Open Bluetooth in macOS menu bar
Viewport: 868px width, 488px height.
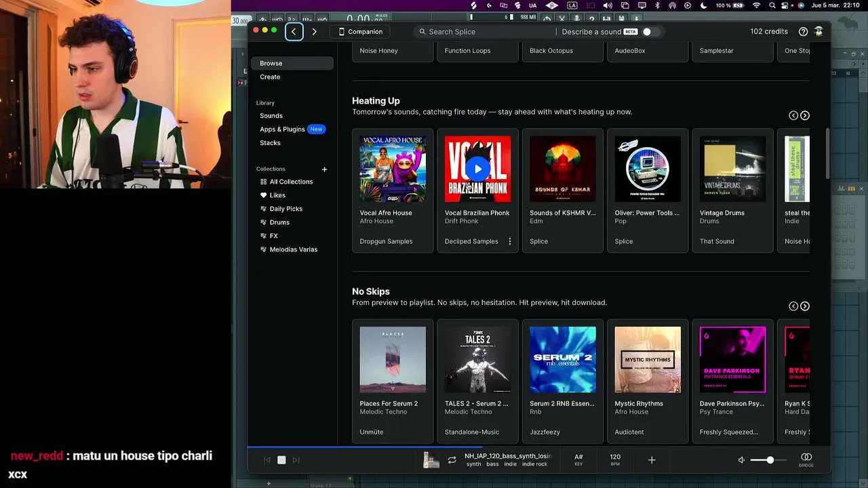point(657,5)
